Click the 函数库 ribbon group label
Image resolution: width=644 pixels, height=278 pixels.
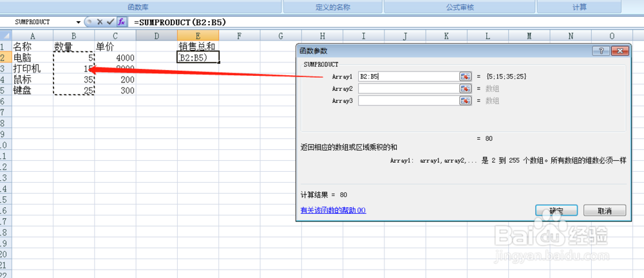point(138,7)
